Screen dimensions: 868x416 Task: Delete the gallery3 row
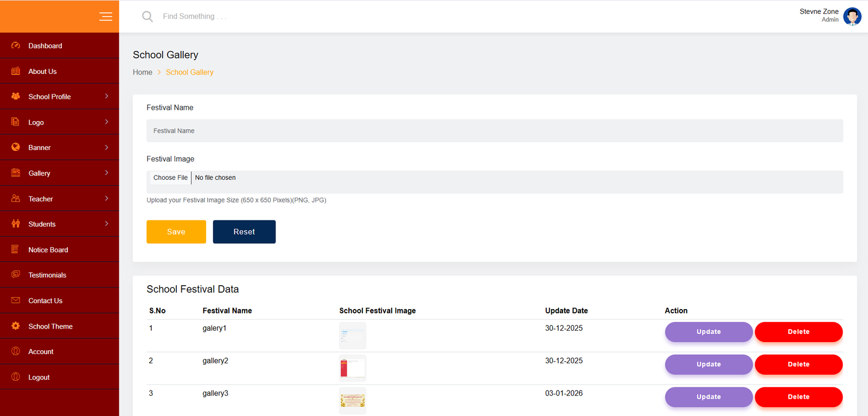point(799,397)
